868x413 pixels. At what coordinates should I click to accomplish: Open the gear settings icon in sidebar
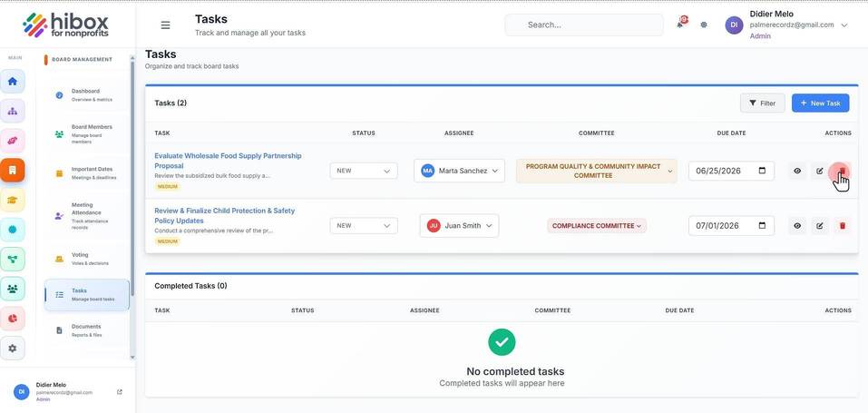[x=12, y=349]
